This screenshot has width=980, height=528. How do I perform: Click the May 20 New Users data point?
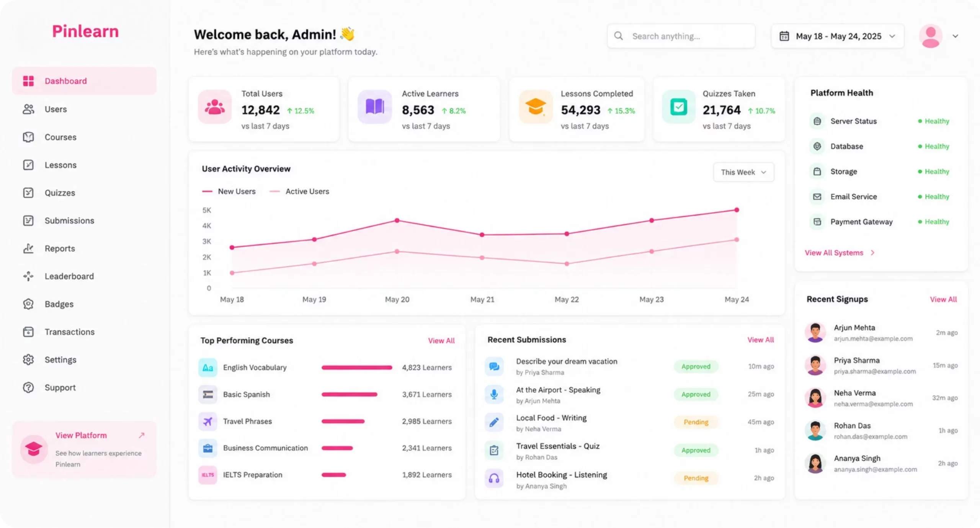click(397, 221)
